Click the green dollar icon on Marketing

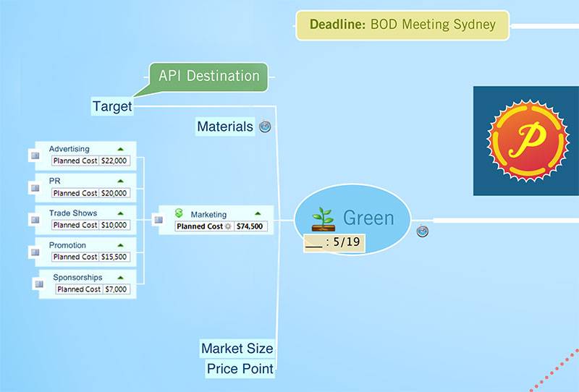179,213
